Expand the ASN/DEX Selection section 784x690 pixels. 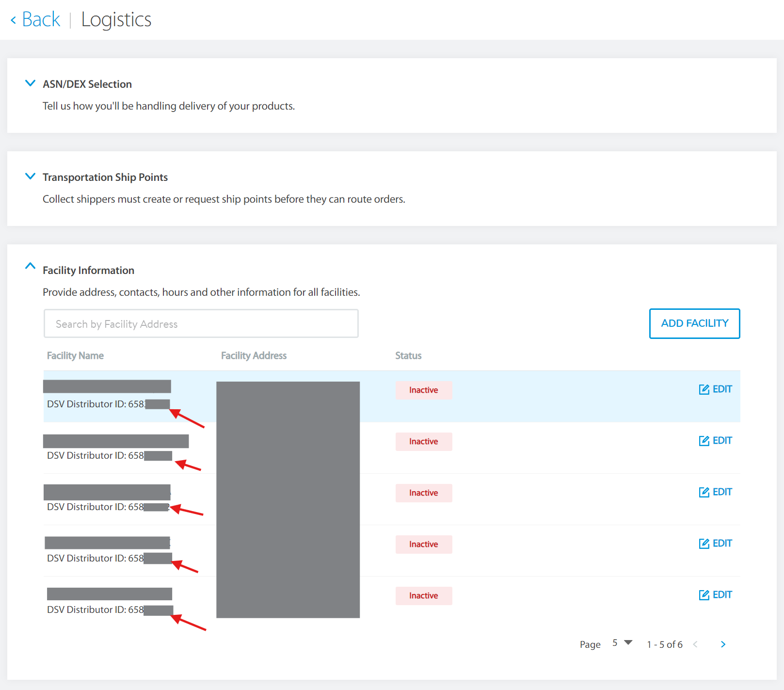point(30,83)
